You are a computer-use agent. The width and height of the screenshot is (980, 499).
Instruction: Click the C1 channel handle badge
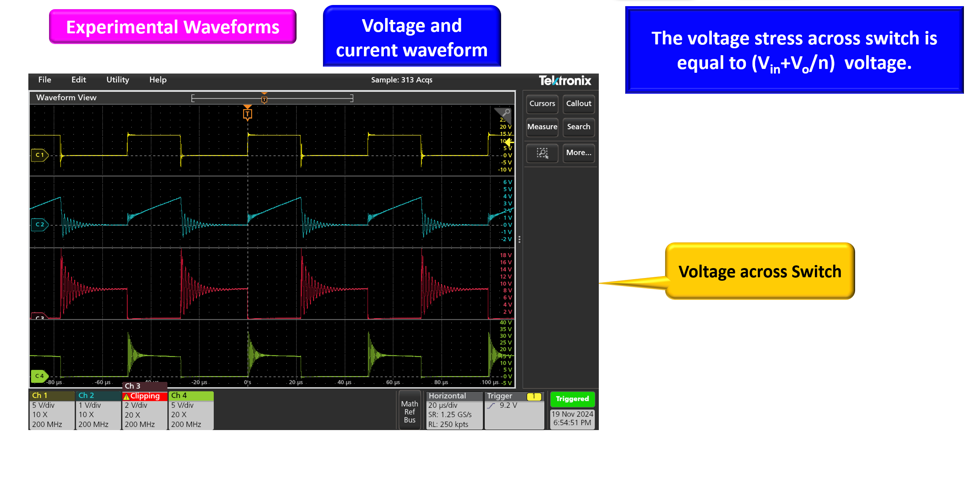39,155
